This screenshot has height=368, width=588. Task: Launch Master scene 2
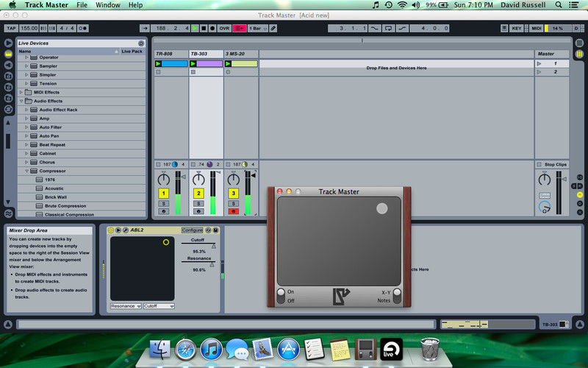[x=539, y=71]
